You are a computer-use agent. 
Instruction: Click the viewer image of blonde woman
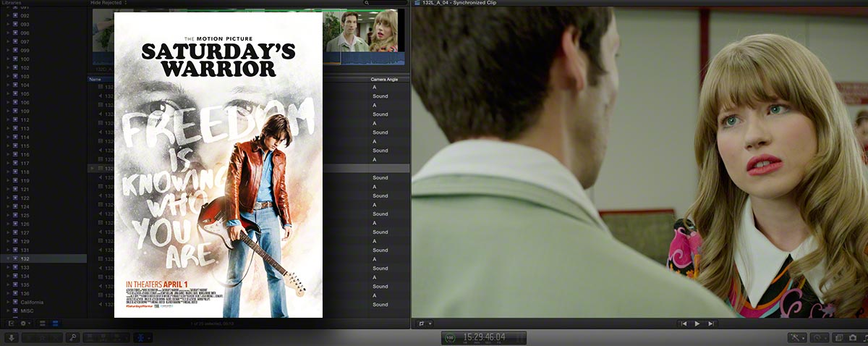pyautogui.click(x=639, y=162)
